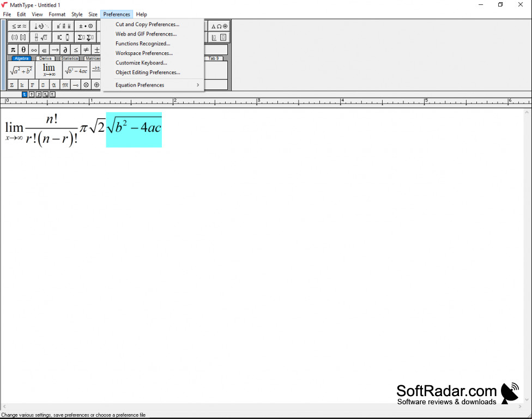Image resolution: width=532 pixels, height=419 pixels.
Task: Switch to the Derivs tab
Action: (x=45, y=58)
